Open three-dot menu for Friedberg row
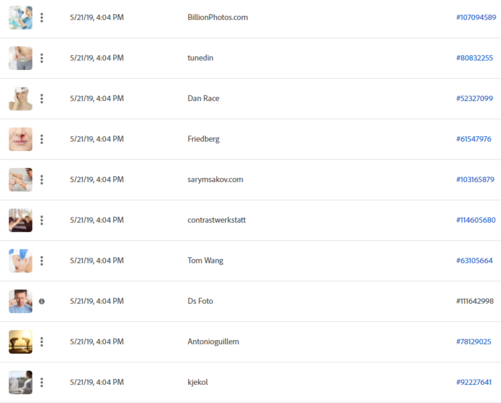 (x=42, y=139)
